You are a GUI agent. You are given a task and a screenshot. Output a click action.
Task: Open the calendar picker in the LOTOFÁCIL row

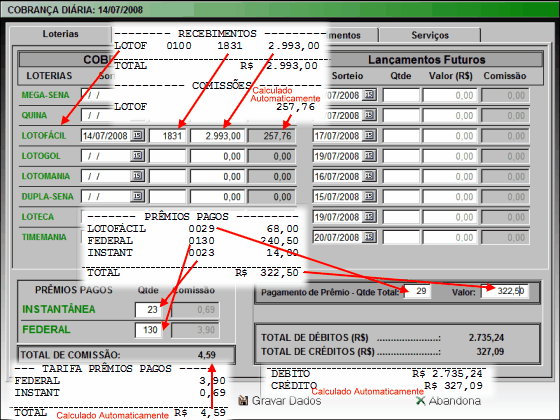138,135
